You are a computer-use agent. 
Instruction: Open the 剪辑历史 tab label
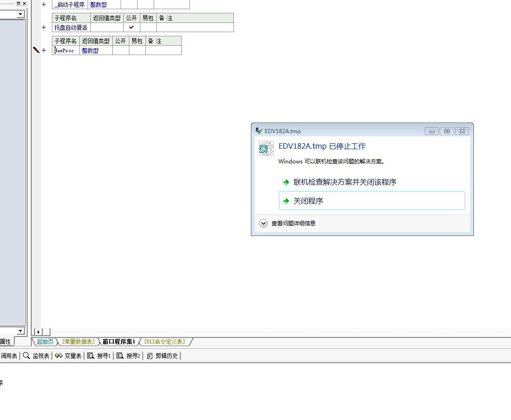pyautogui.click(x=167, y=356)
